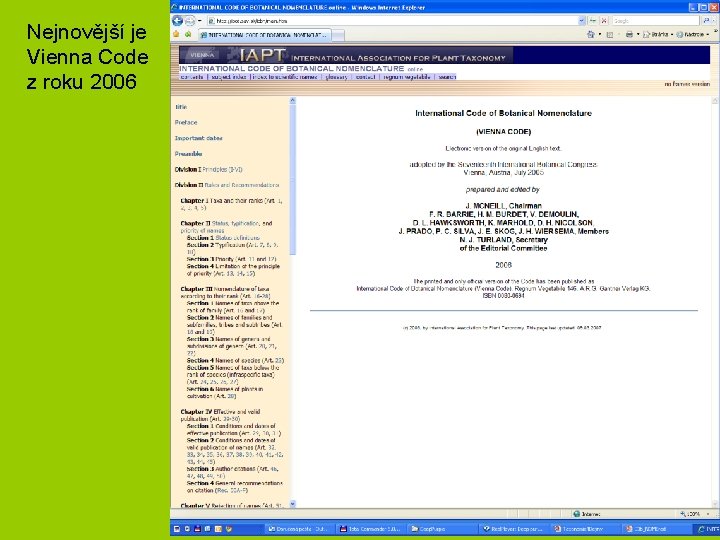
Task: Click the Home page icon
Action: click(591, 34)
